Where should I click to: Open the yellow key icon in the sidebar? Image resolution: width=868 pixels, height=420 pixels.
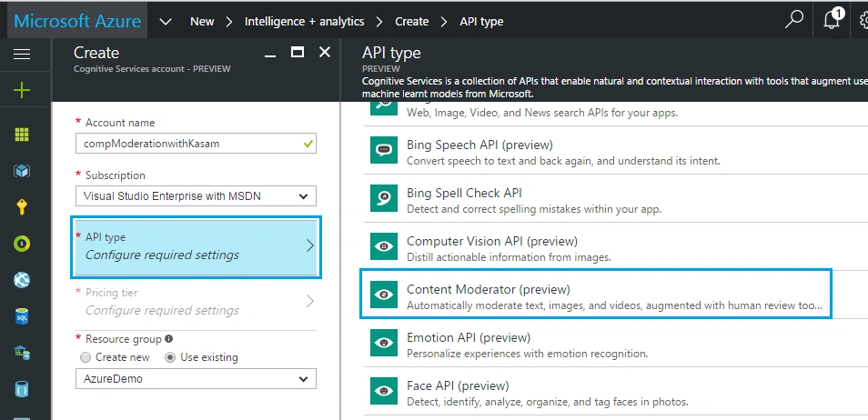pyautogui.click(x=22, y=207)
